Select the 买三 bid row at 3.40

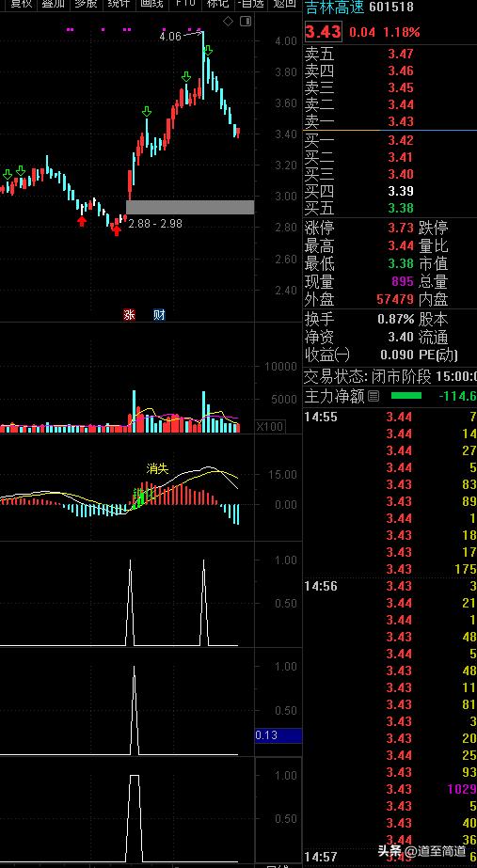click(x=390, y=174)
